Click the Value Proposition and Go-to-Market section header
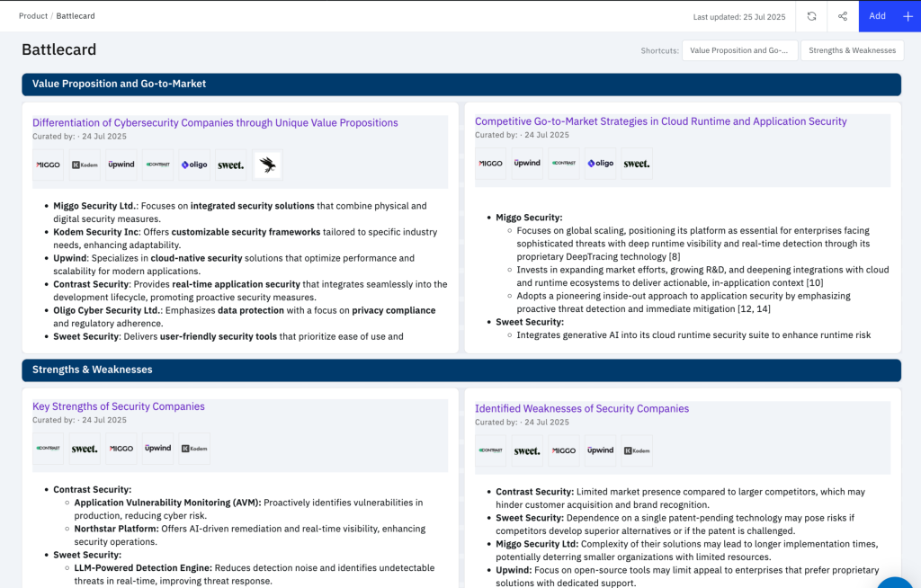Screen dimensions: 921x588 461,84
